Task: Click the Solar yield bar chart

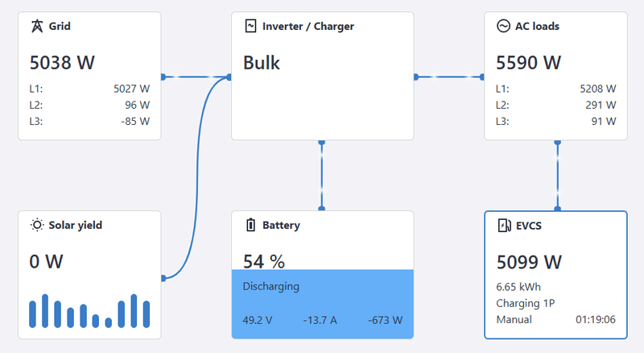Action: pos(89,311)
